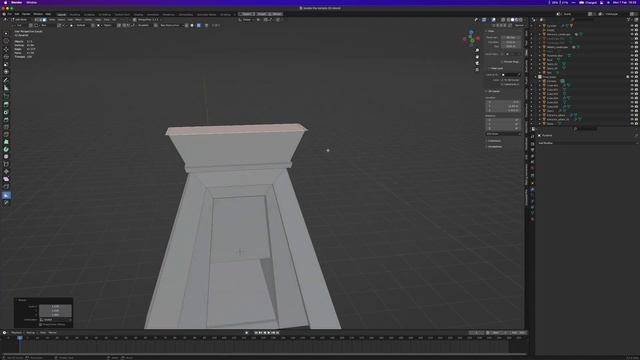Toggle the camera view icon in viewport
The width and height of the screenshot is (640, 360).
coord(477,63)
